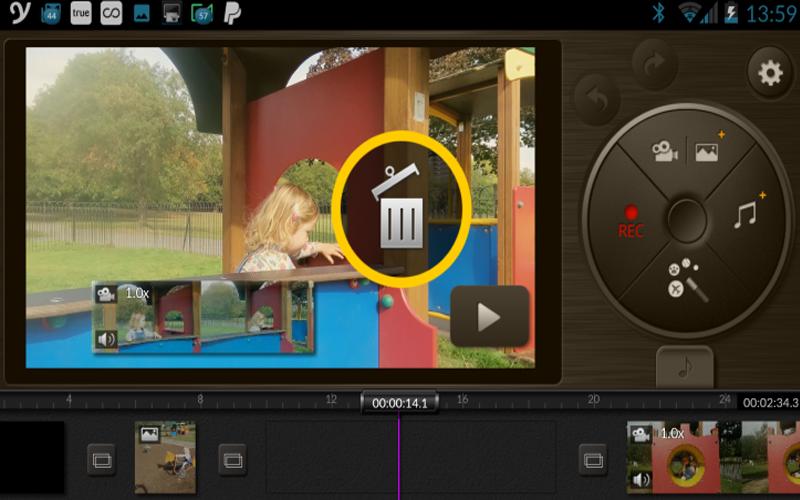Screen dimensions: 800x500
Task: Click the current time 00:00:14.1 indicator
Action: [x=399, y=403]
